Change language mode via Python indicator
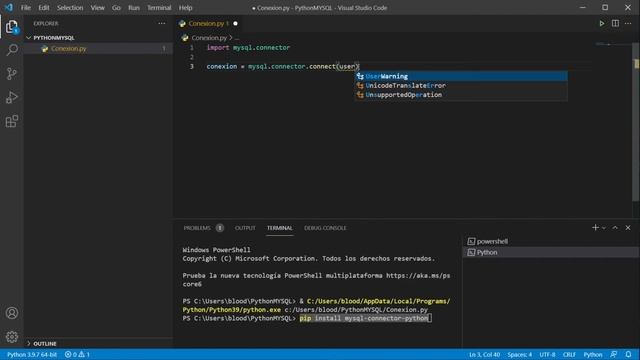640x360 pixels. click(593, 354)
